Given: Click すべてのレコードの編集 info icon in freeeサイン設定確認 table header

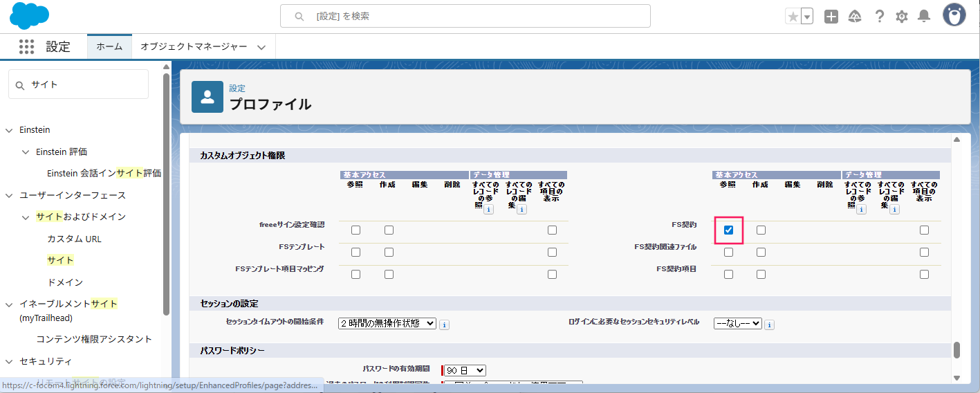Looking at the screenshot, I should [521, 209].
